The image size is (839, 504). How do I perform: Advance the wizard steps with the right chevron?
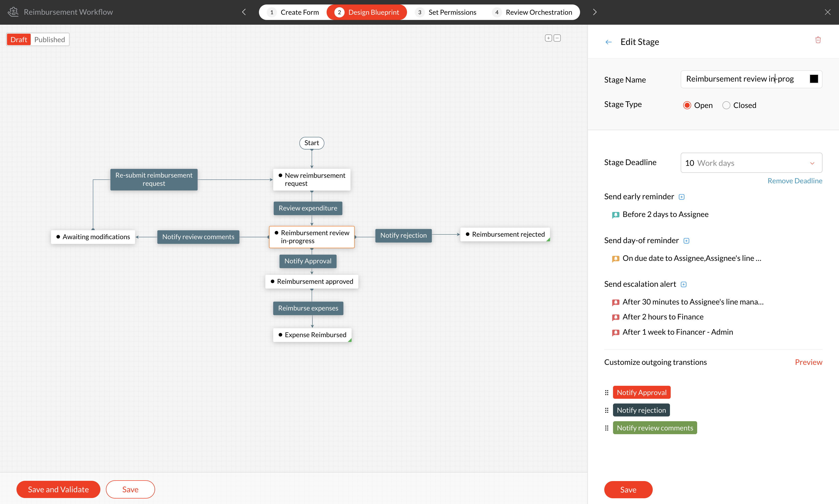coord(595,12)
